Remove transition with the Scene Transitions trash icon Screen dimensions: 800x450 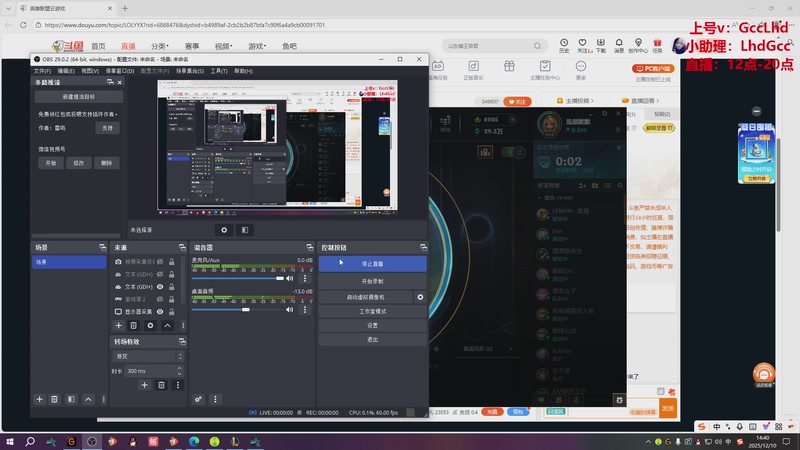tap(161, 385)
